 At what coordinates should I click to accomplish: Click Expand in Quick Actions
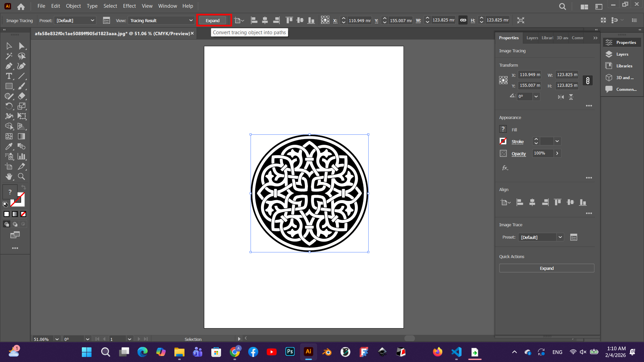point(546,268)
